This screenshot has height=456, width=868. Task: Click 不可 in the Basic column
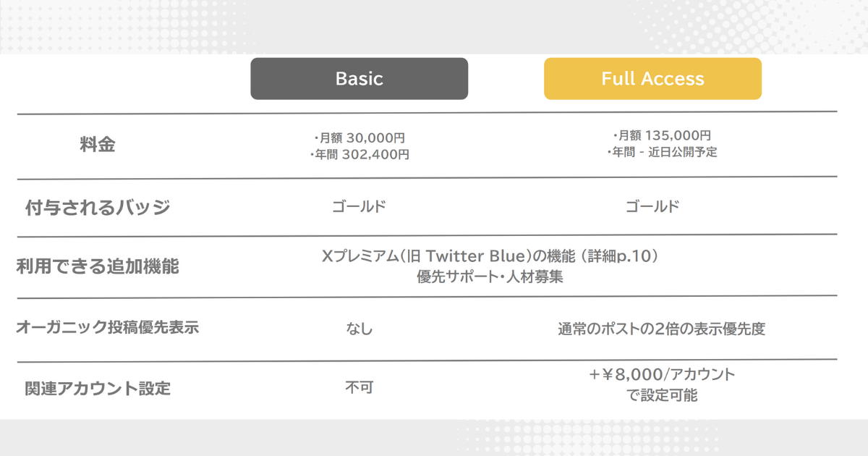359,388
